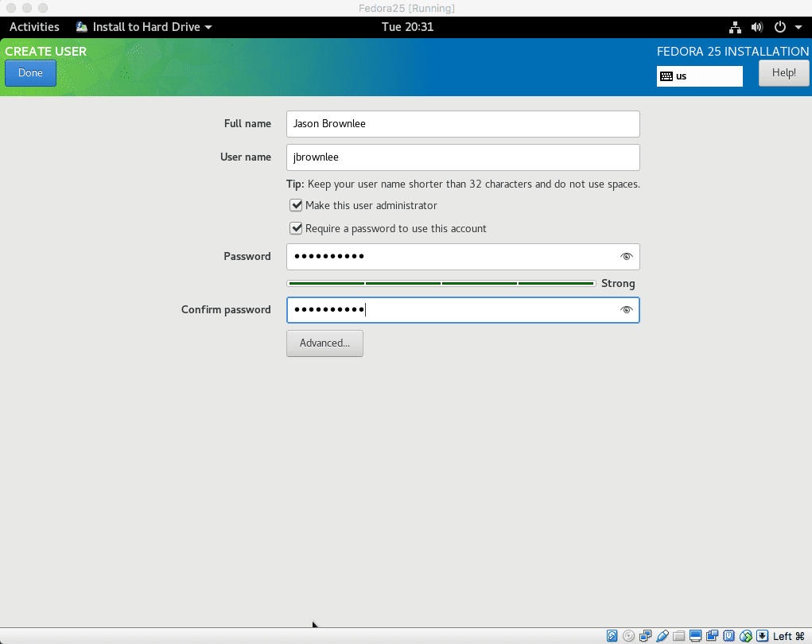Focus the Password field
The width and height of the screenshot is (812, 644).
[x=463, y=257]
